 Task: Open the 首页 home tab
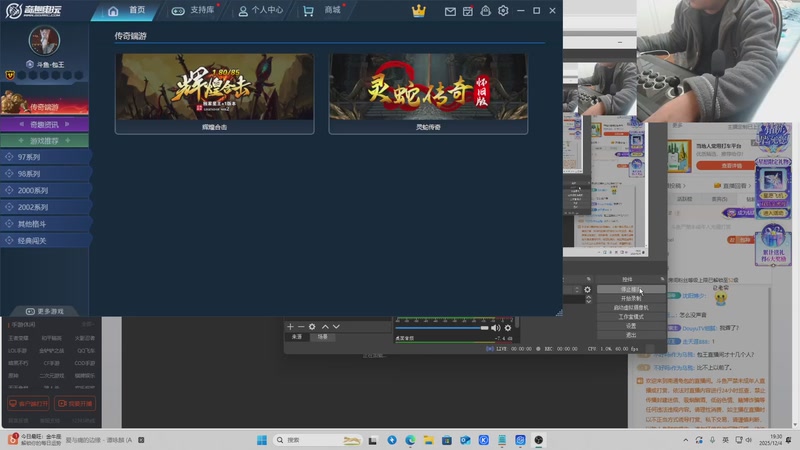[x=127, y=11]
